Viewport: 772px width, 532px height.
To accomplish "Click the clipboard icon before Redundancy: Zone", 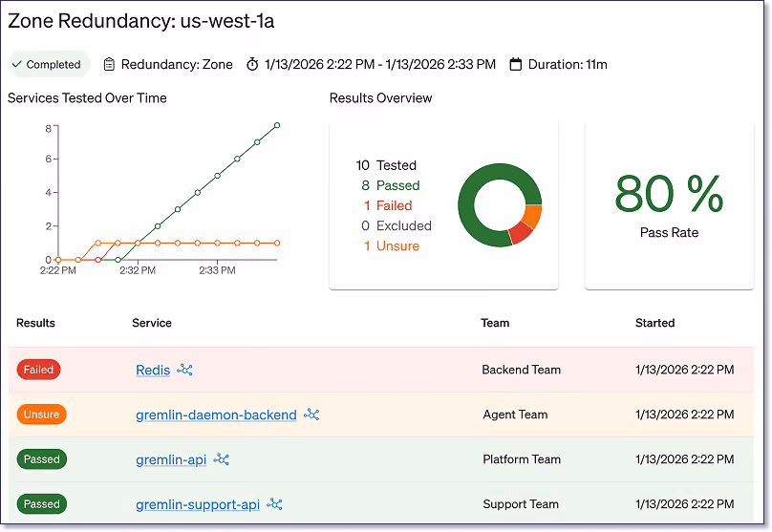I will pyautogui.click(x=109, y=64).
